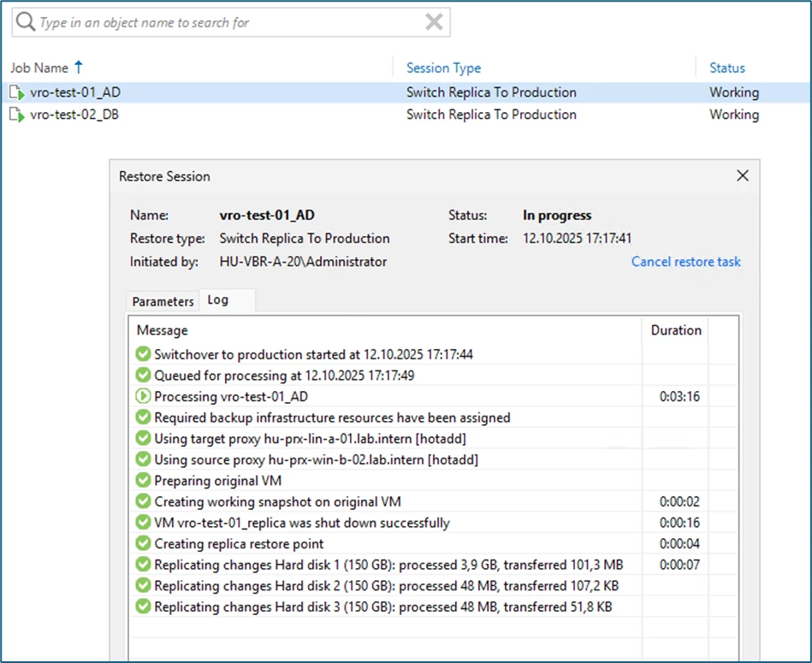812x663 pixels.
Task: Close the Restore Session dialog
Action: 742,176
